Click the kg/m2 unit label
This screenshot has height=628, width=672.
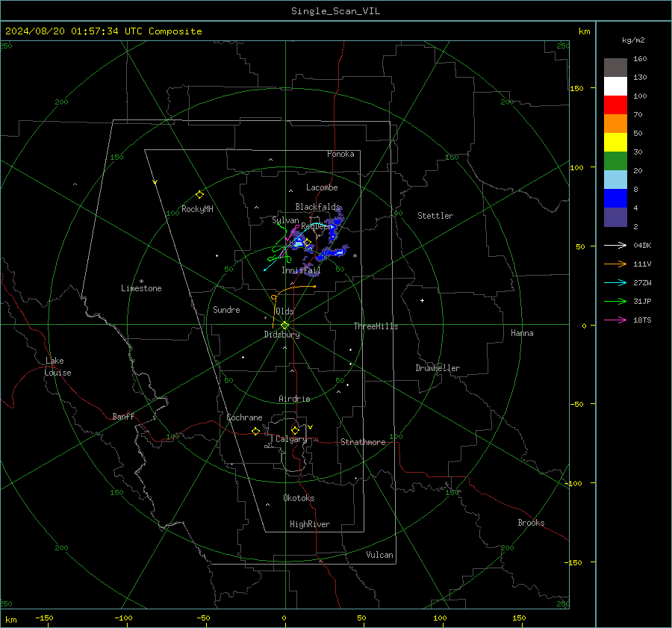point(633,40)
